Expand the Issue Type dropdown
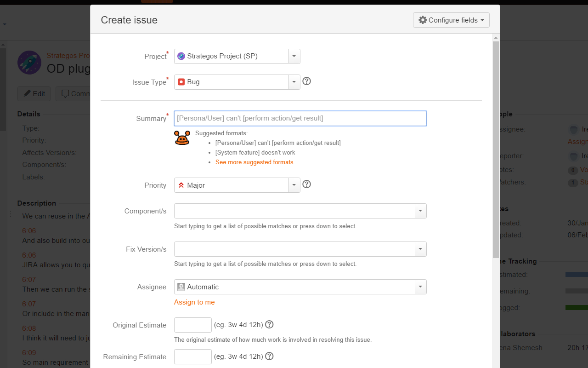The width and height of the screenshot is (588, 368). 294,82
